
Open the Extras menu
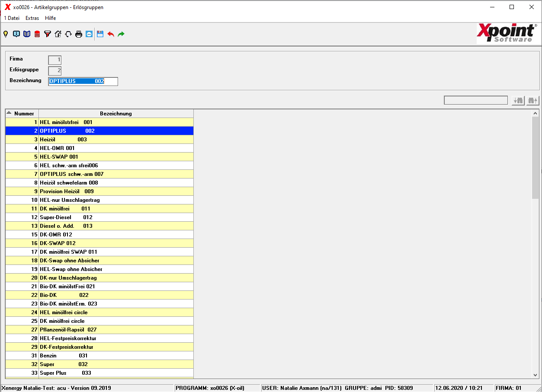32,18
